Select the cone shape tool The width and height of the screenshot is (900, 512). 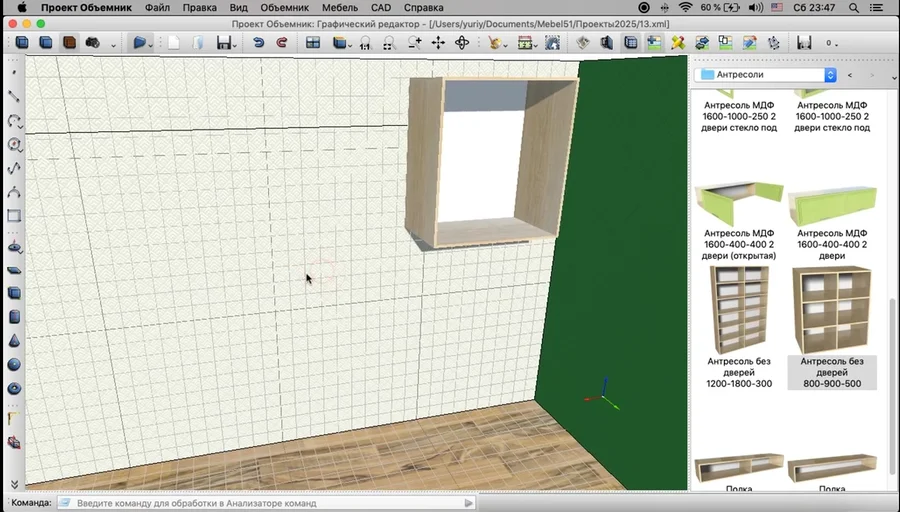coord(14,341)
